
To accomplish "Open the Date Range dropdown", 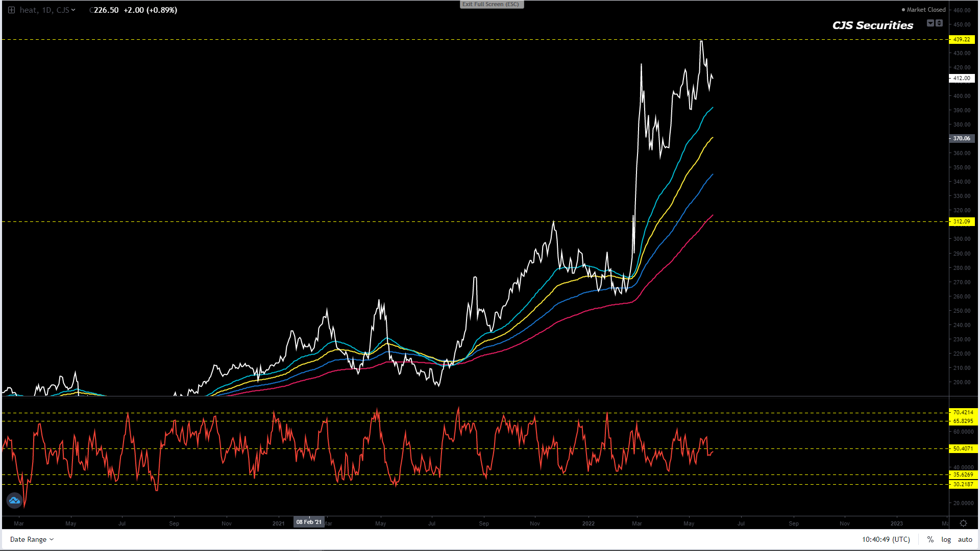I will [32, 539].
